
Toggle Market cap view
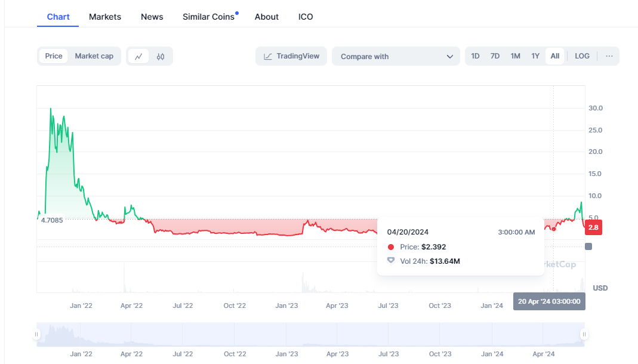tap(94, 56)
